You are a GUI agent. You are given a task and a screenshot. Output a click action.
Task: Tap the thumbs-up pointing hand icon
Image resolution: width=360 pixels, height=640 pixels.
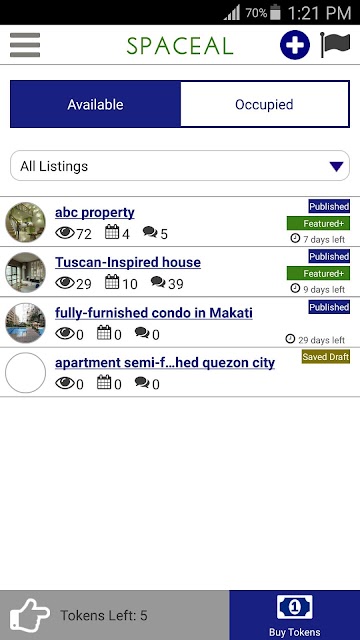coord(29,615)
